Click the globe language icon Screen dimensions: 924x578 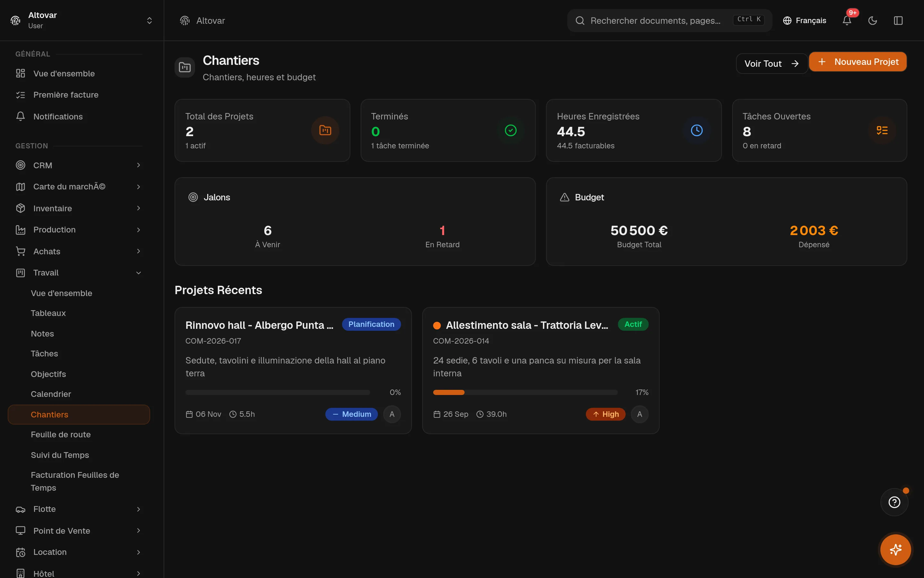coord(787,21)
